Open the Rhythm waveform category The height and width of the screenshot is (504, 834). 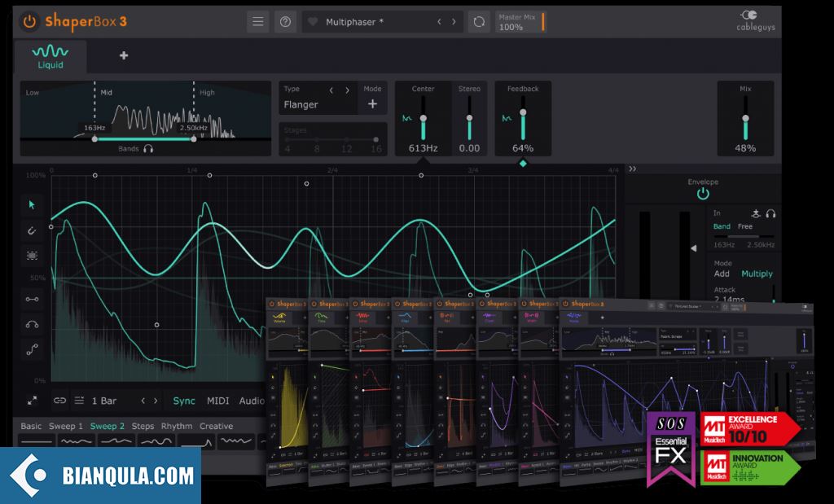coord(177,427)
